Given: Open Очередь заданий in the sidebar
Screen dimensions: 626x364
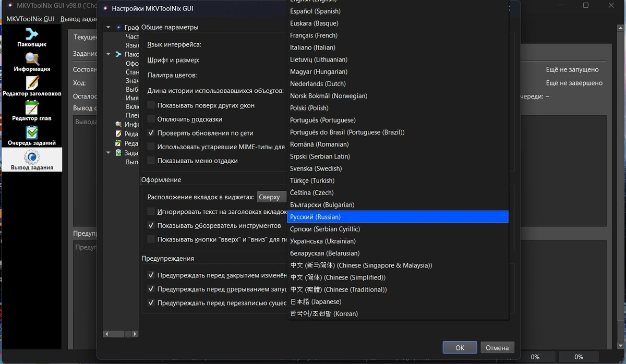Looking at the screenshot, I should [32, 136].
